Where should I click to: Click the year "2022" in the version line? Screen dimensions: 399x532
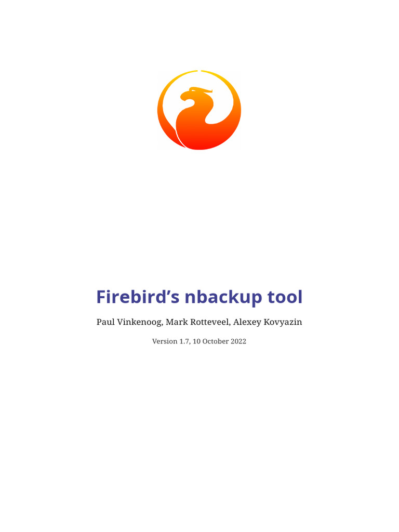click(238, 341)
